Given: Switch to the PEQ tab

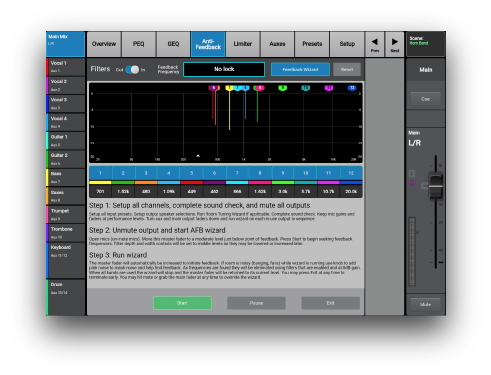Looking at the screenshot, I should (139, 44).
